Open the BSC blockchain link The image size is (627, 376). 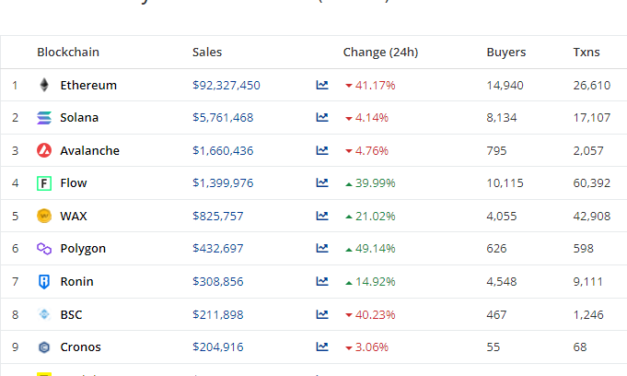tap(71, 315)
